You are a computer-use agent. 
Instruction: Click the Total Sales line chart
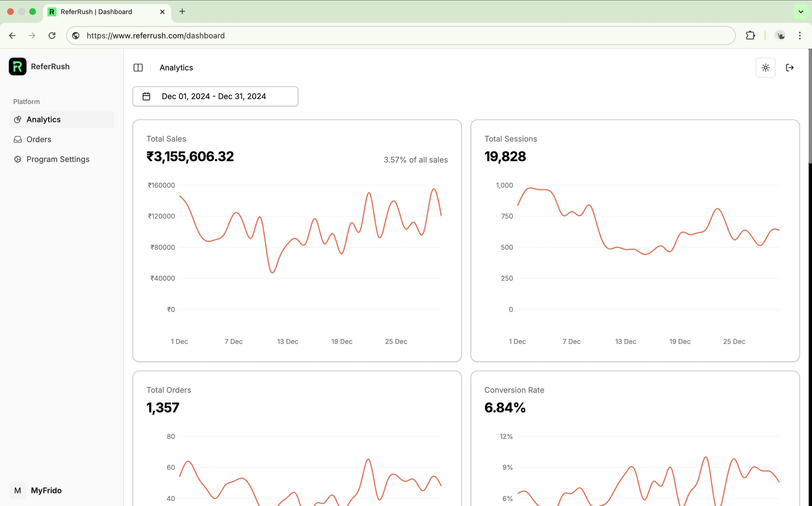[x=310, y=247]
